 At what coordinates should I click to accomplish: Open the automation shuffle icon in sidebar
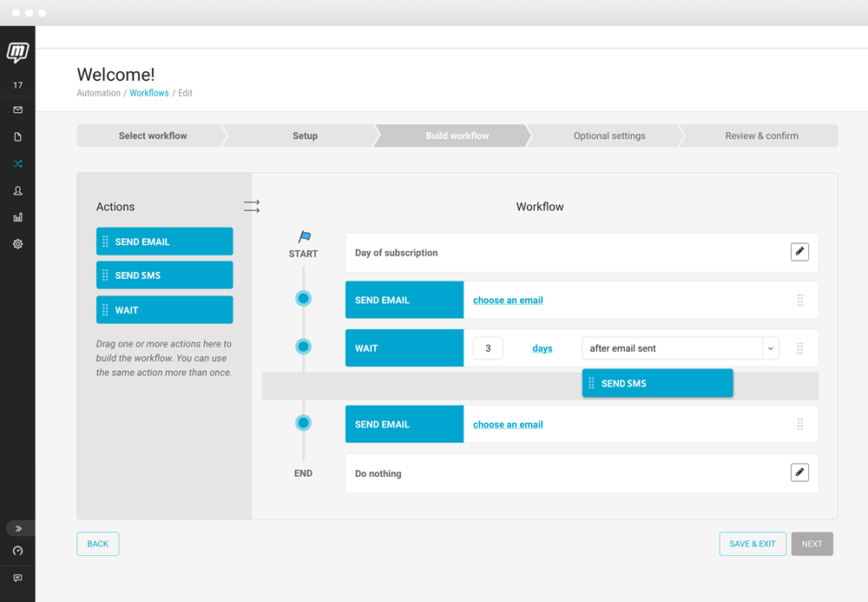[x=17, y=163]
